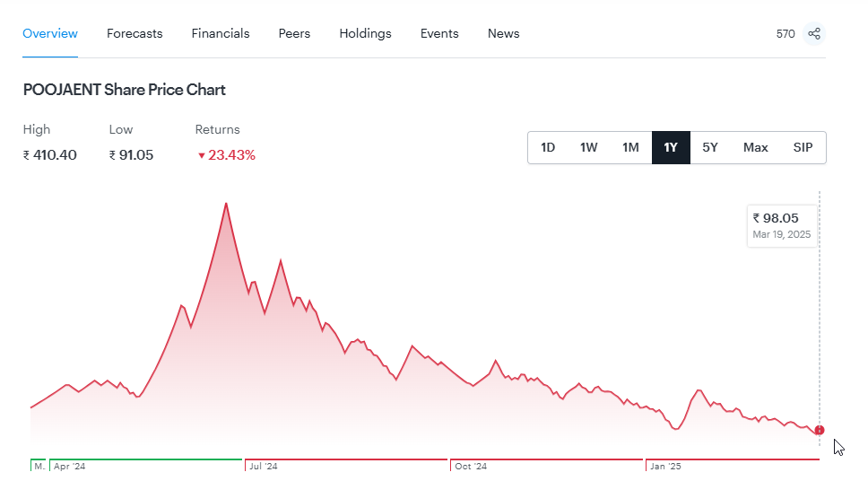This screenshot has width=868, height=481.
Task: Open the Financials tab
Action: 221,33
